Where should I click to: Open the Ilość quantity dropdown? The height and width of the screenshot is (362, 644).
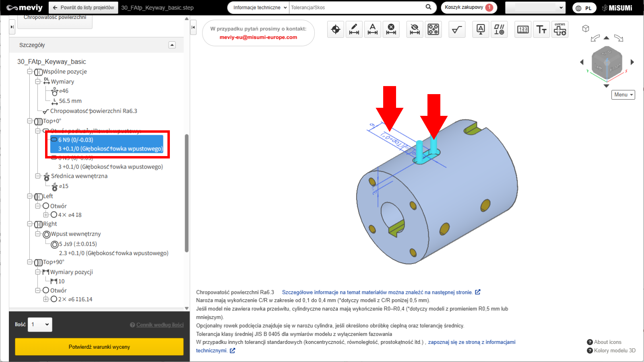[x=40, y=325]
